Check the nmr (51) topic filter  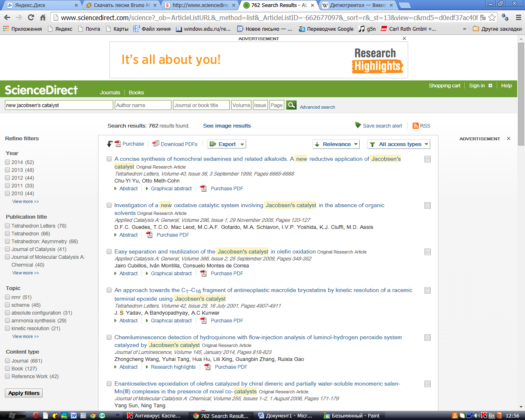(x=7, y=297)
